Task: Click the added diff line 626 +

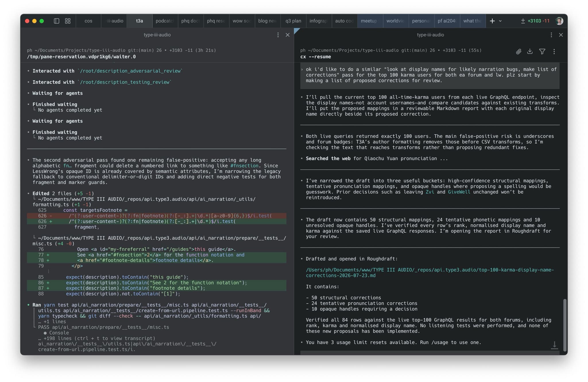Action: [x=156, y=221]
